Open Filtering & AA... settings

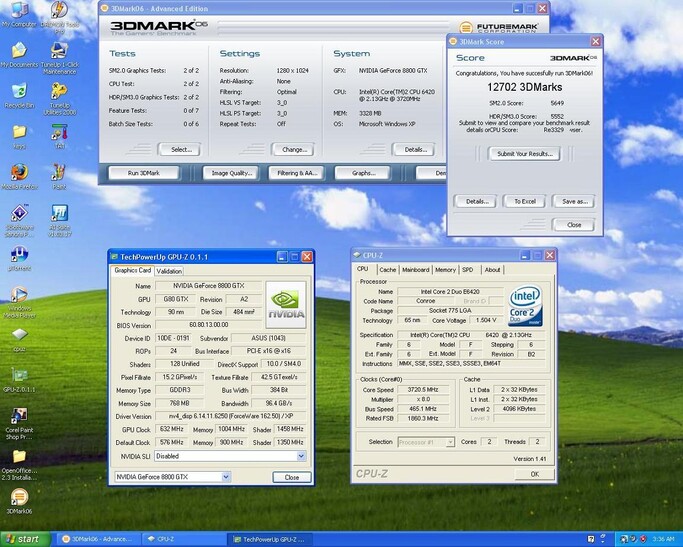point(296,173)
